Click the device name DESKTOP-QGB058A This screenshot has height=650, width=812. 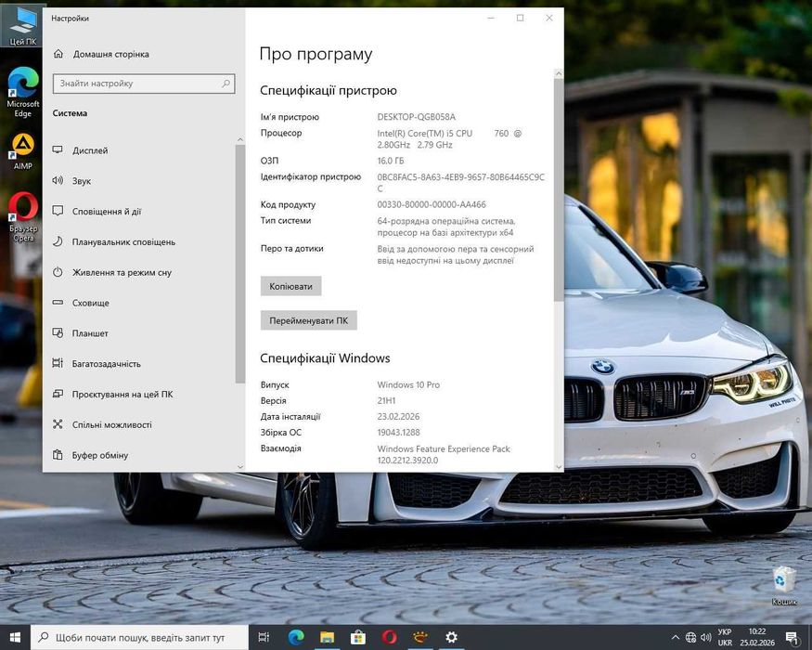click(417, 117)
